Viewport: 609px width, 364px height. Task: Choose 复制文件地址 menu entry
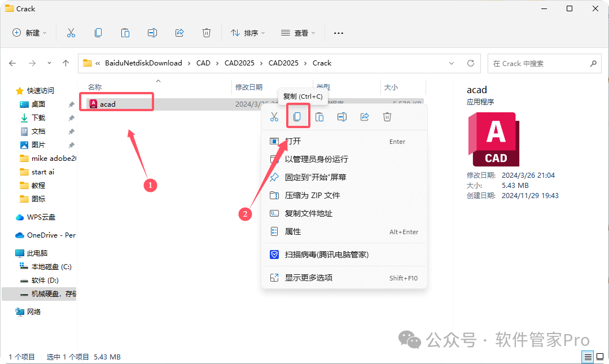coord(344,214)
